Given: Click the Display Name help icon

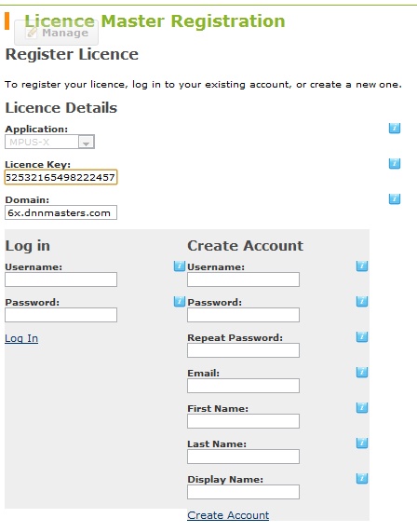Looking at the screenshot, I should (x=362, y=478).
